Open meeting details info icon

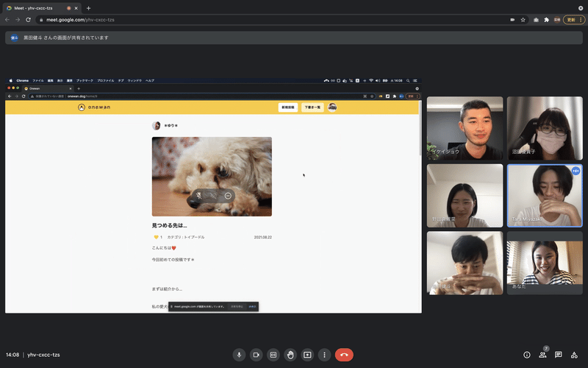(527, 355)
